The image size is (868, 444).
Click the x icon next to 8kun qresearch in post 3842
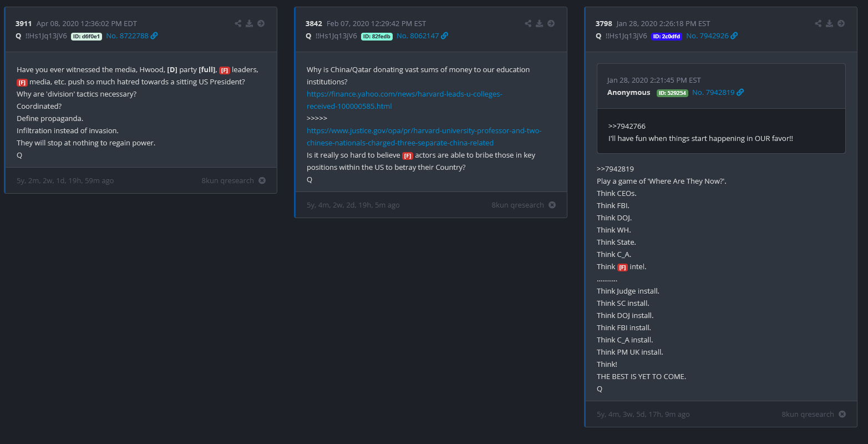(x=552, y=205)
